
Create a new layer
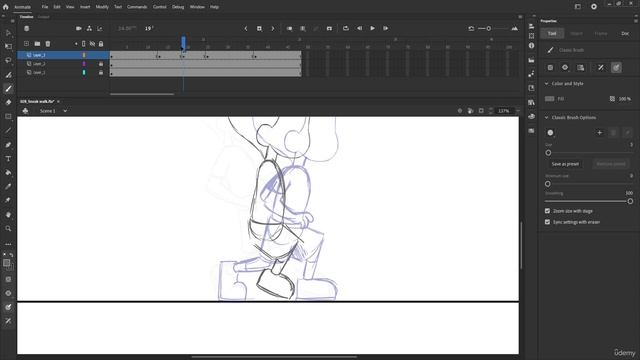(27, 44)
